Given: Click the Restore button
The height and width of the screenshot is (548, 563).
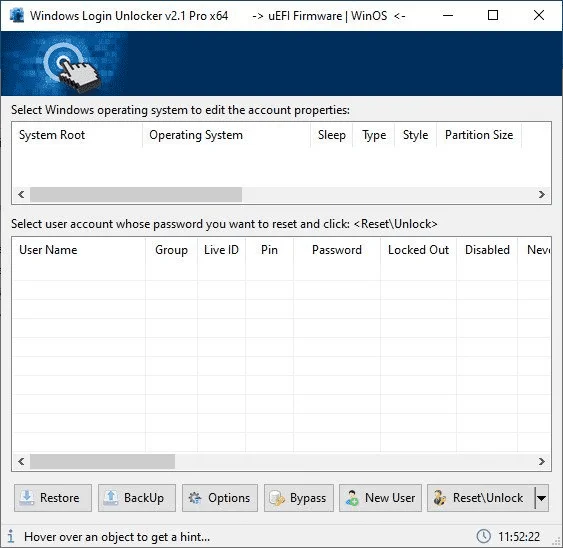Looking at the screenshot, I should tap(53, 498).
